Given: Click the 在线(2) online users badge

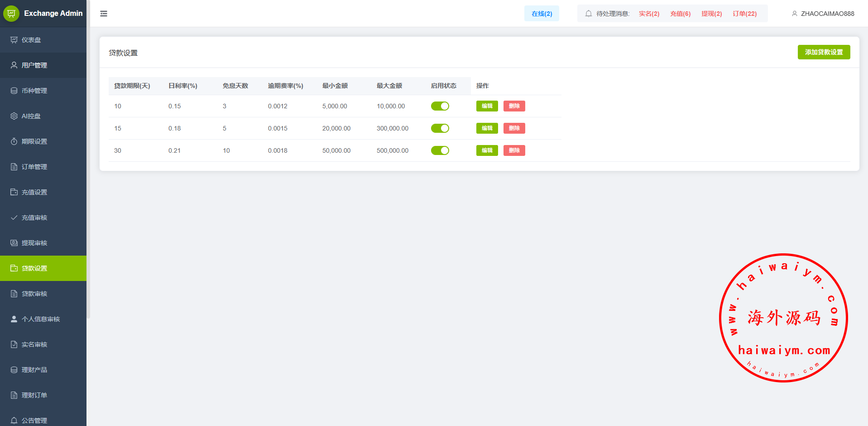Looking at the screenshot, I should pyautogui.click(x=542, y=14).
